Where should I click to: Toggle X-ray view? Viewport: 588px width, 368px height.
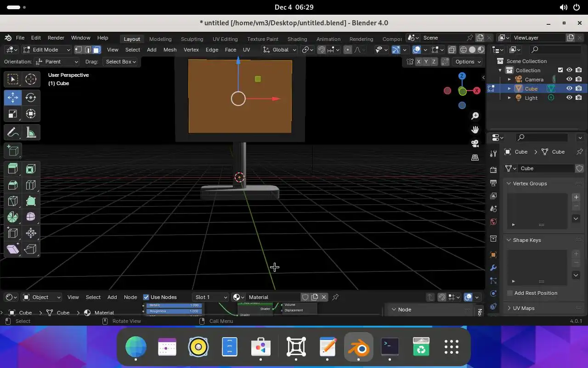452,50
